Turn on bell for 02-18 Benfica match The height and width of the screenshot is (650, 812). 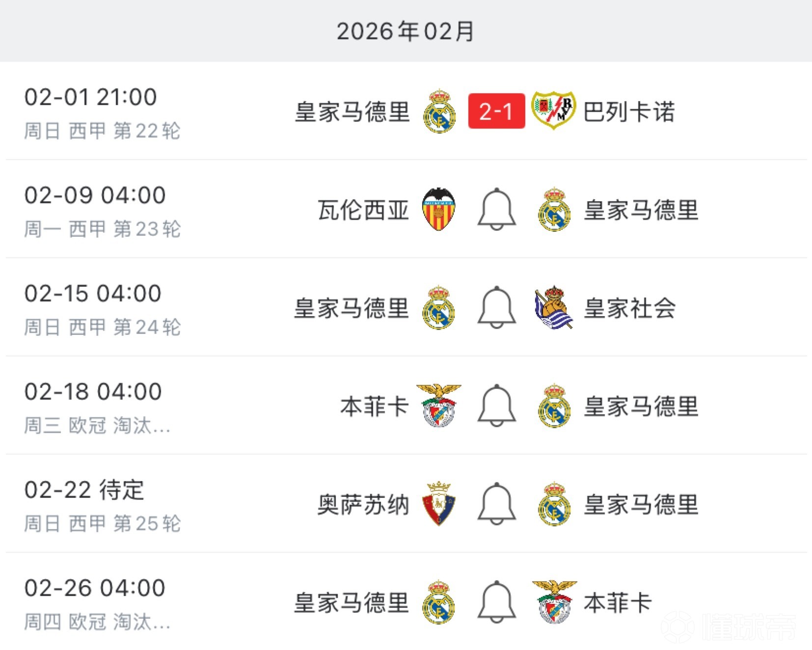tap(496, 406)
